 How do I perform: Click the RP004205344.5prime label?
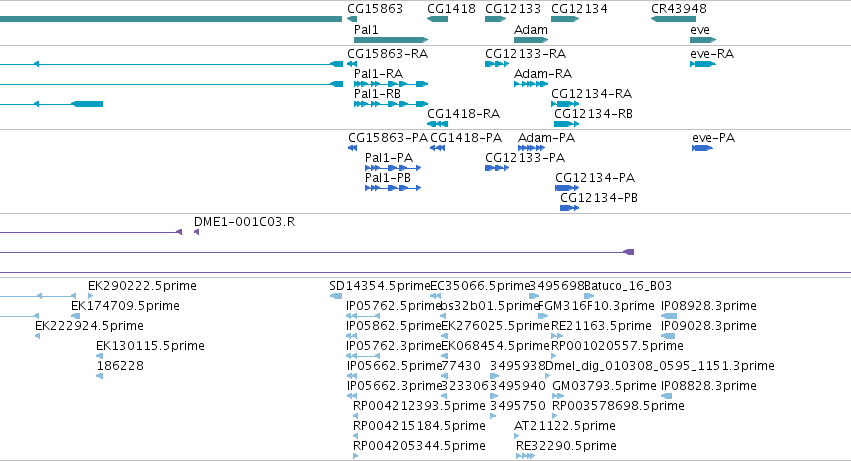pos(419,446)
